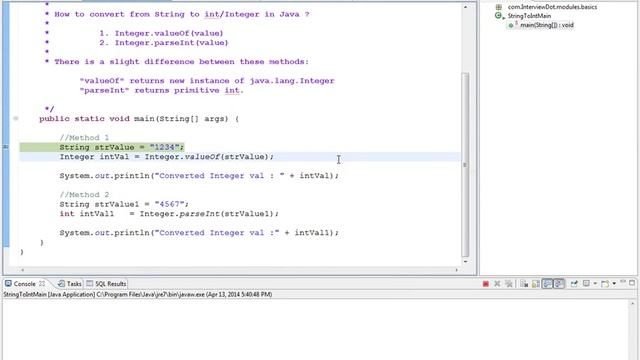Collapse the main method fold marker

click(16, 119)
